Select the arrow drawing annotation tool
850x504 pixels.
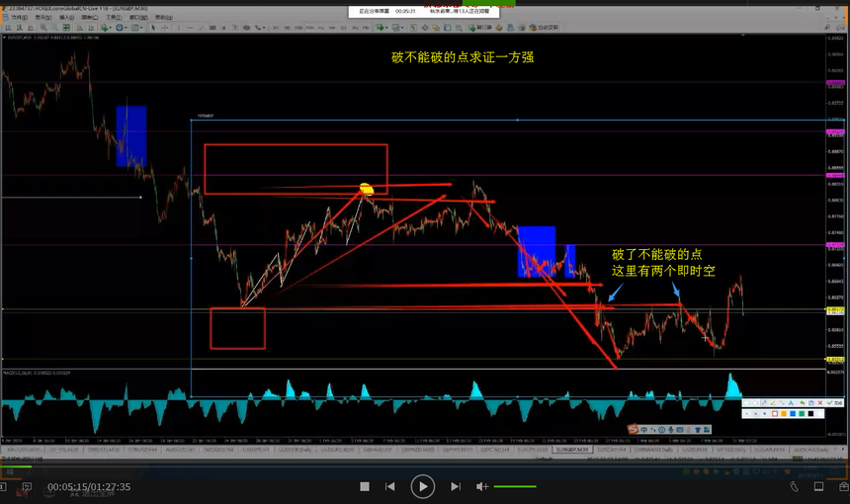coord(764,402)
